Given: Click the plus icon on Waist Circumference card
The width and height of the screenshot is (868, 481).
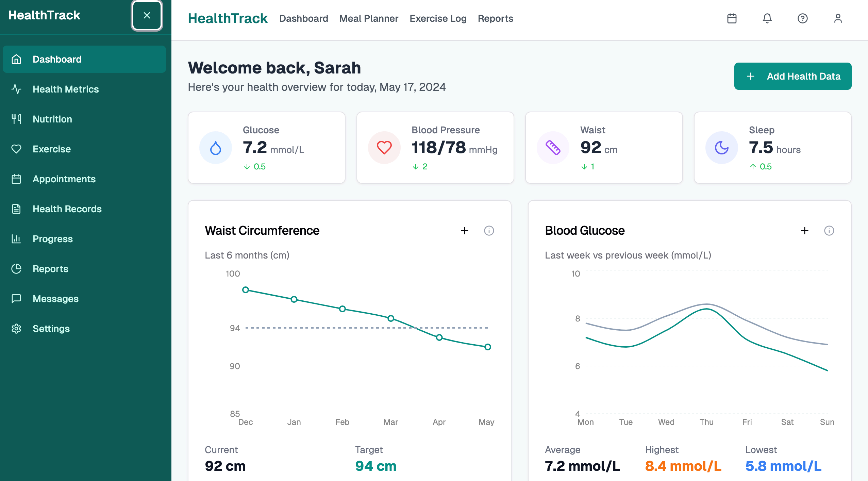Looking at the screenshot, I should point(465,231).
